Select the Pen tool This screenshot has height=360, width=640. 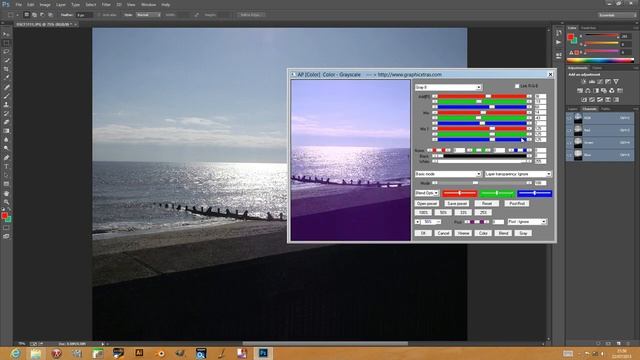tap(6, 158)
